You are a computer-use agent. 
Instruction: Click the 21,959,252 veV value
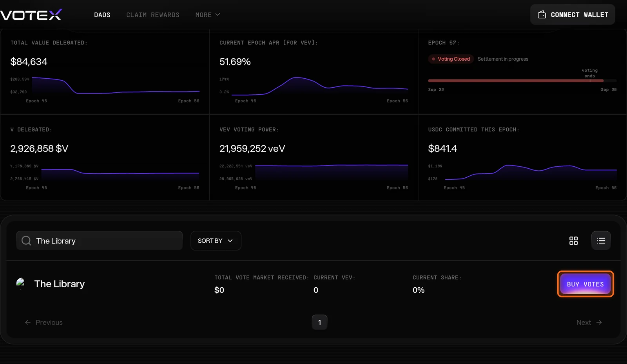[x=252, y=149]
